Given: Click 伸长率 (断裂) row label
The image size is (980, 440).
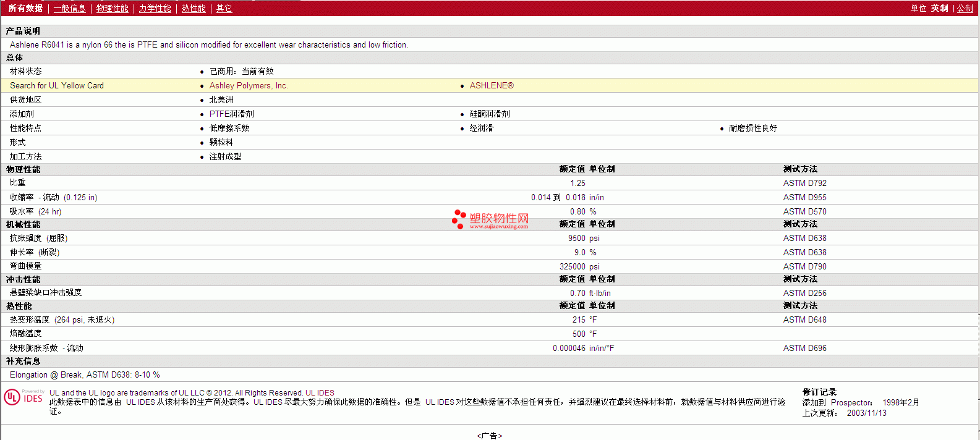Looking at the screenshot, I should [x=35, y=253].
